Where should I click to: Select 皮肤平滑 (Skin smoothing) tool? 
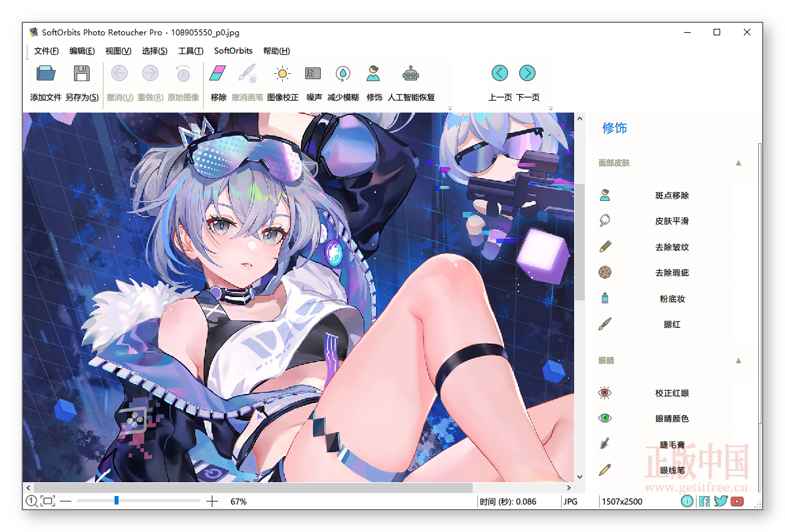(672, 221)
